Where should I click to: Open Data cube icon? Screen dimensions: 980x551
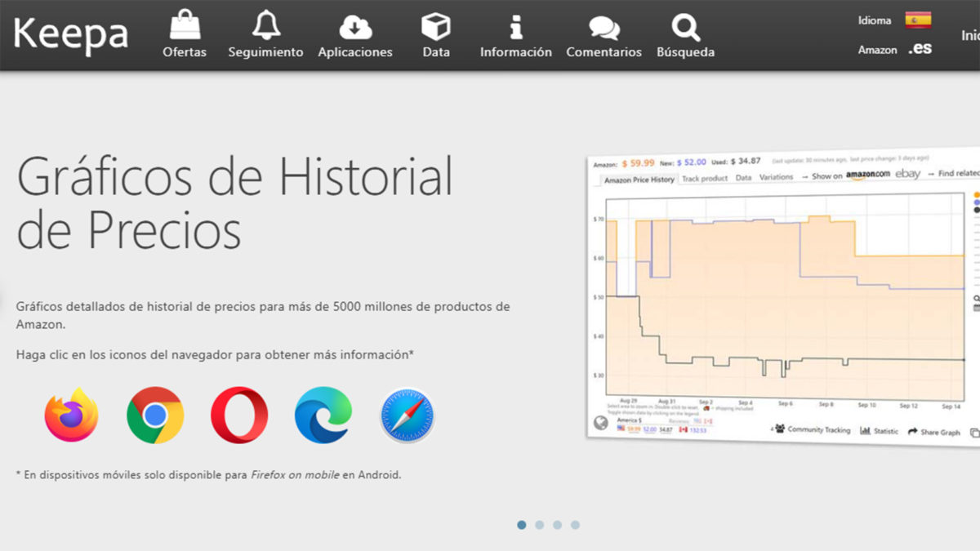436,26
